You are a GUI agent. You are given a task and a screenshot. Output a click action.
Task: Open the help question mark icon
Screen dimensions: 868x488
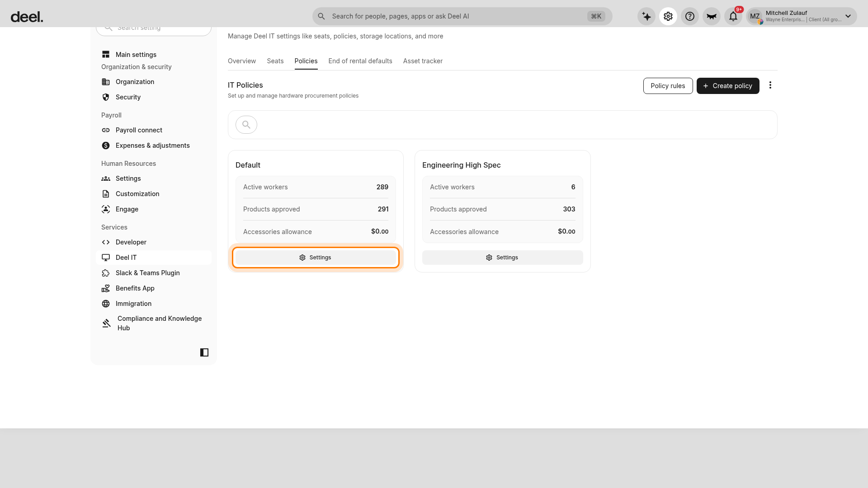click(690, 16)
